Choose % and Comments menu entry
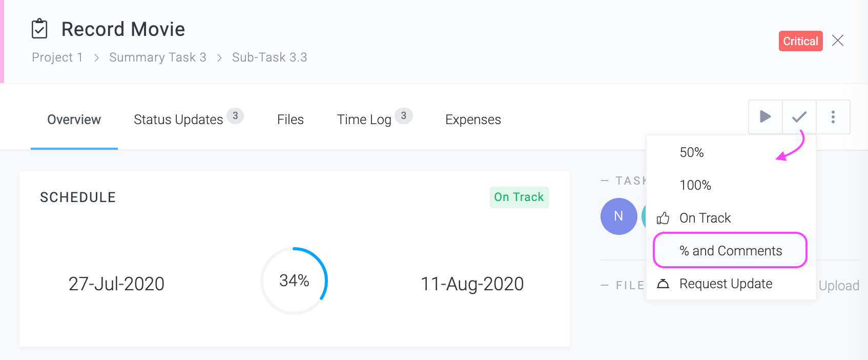868x360 pixels. [x=730, y=251]
